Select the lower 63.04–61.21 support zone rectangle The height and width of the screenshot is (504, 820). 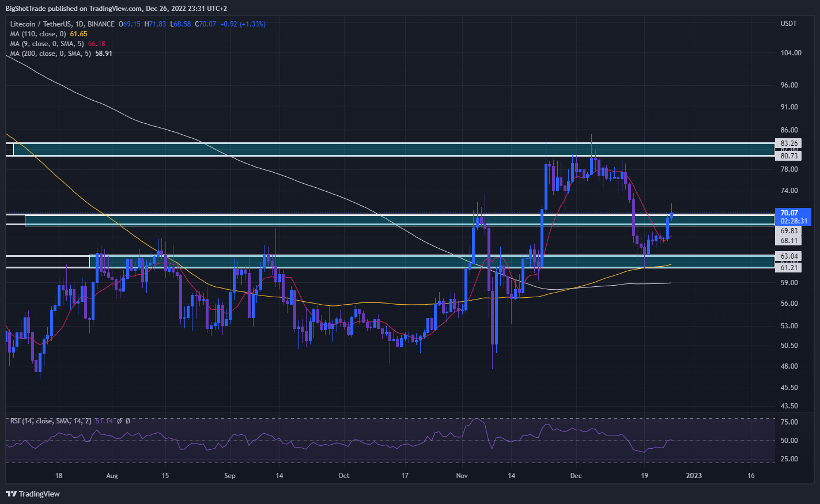pos(432,262)
